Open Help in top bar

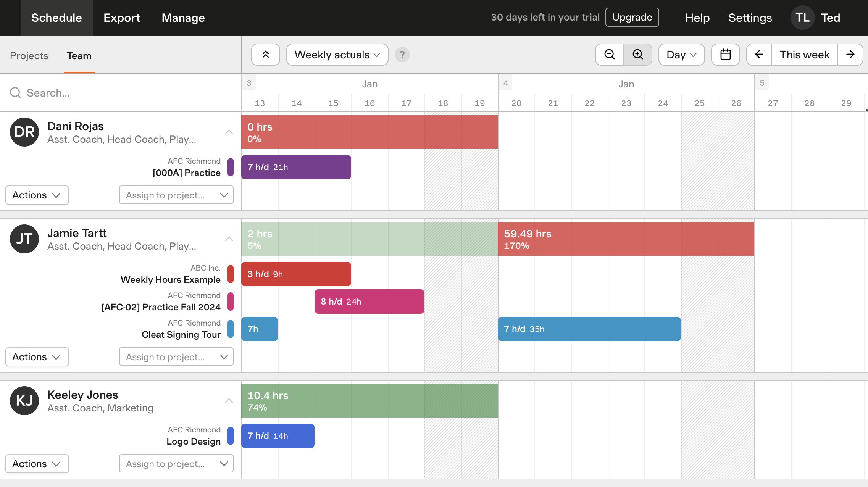(697, 18)
